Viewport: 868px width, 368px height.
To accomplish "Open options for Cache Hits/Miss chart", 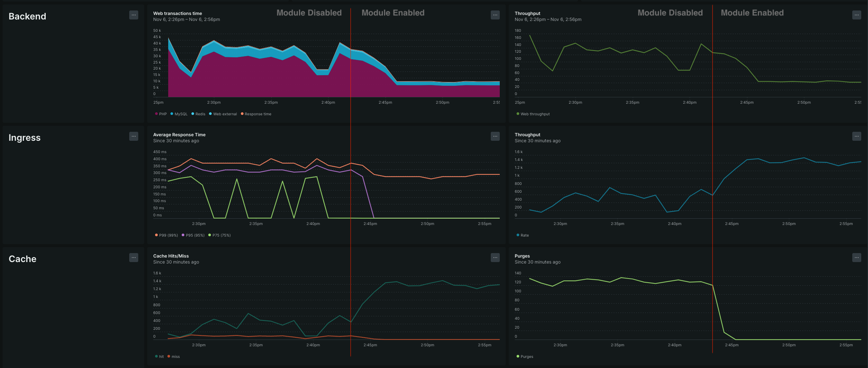I will pos(495,258).
